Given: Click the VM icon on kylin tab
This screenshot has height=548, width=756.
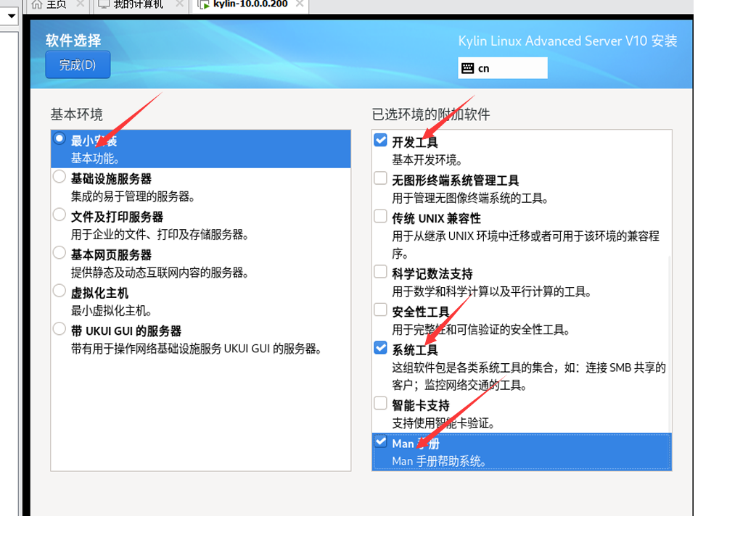Looking at the screenshot, I should [x=203, y=5].
